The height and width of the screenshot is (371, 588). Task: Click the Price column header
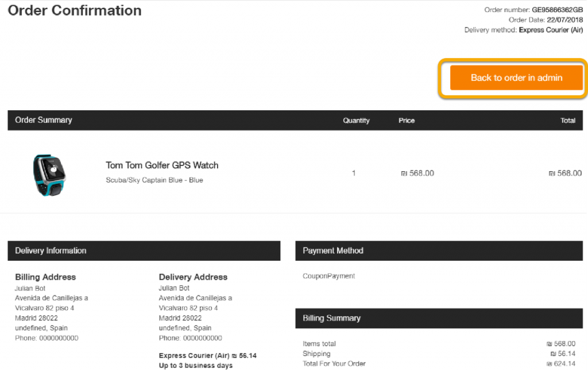[407, 121]
